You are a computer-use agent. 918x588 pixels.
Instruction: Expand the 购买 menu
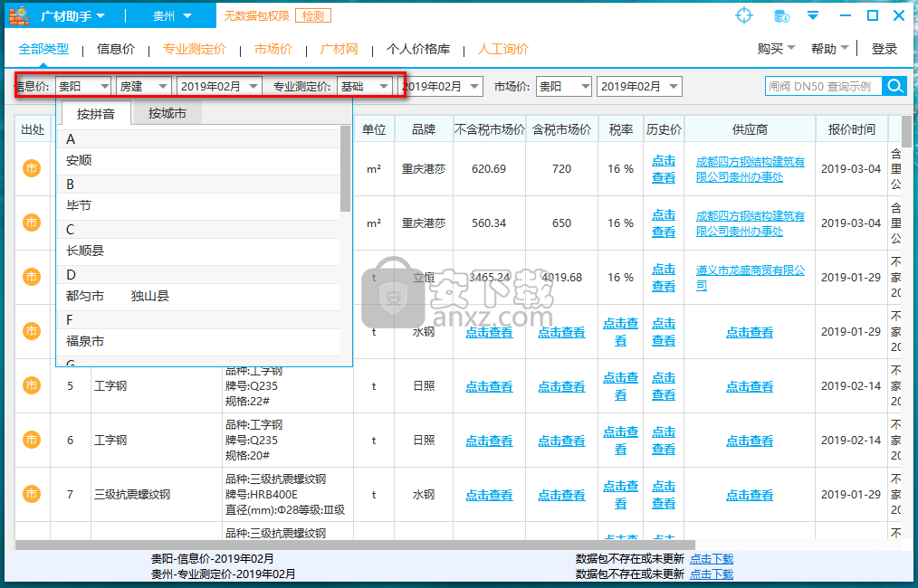pyautogui.click(x=776, y=49)
